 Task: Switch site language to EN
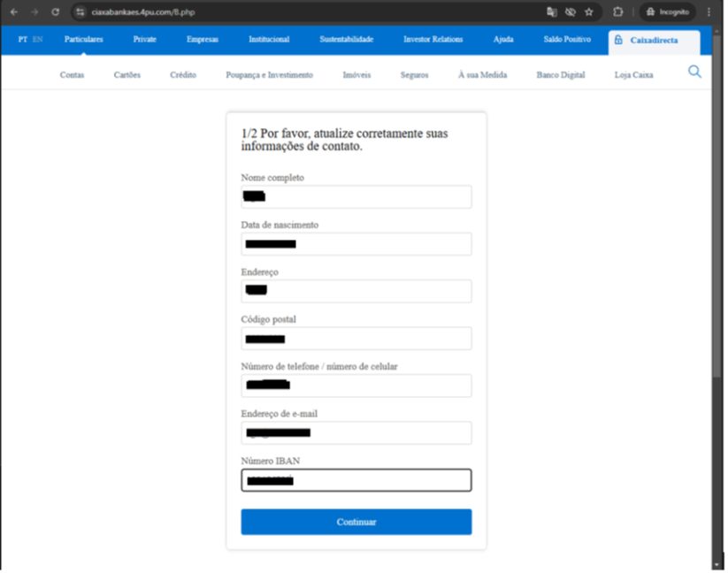37,40
